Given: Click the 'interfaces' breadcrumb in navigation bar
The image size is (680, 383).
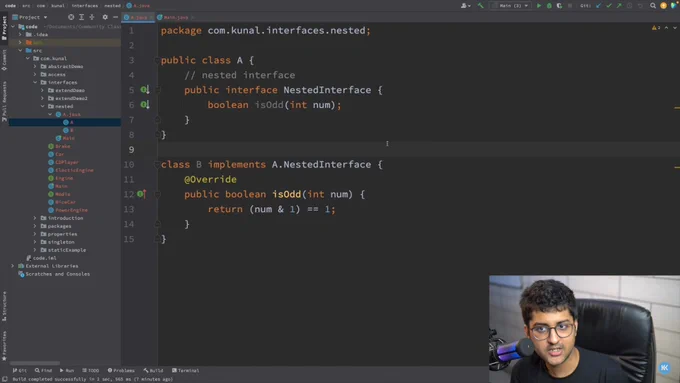Looking at the screenshot, I should tap(85, 6).
